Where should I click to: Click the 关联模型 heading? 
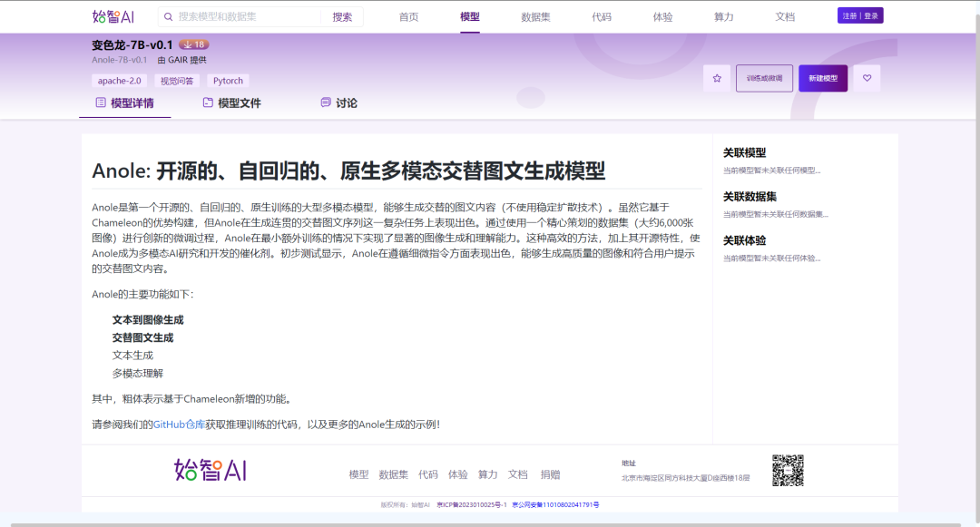click(744, 152)
